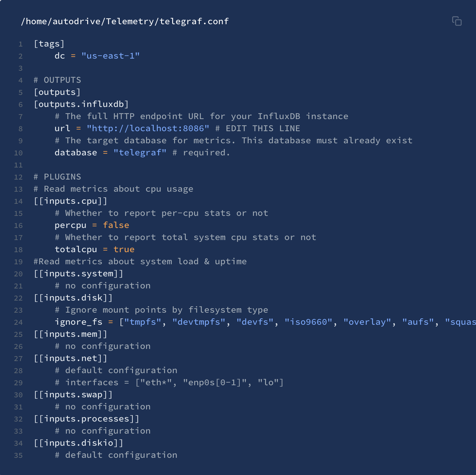The height and width of the screenshot is (475, 476).
Task: Click the [[inputs.cpu]] section header
Action: 70,201
